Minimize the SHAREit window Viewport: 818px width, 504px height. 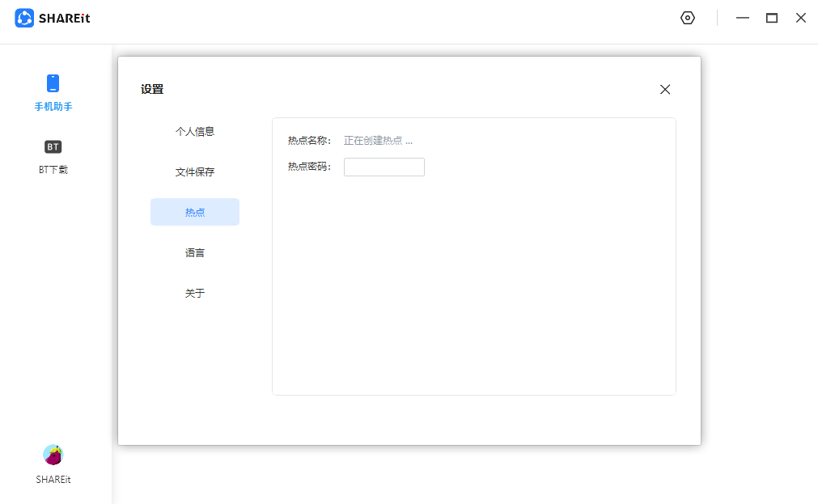(x=742, y=17)
